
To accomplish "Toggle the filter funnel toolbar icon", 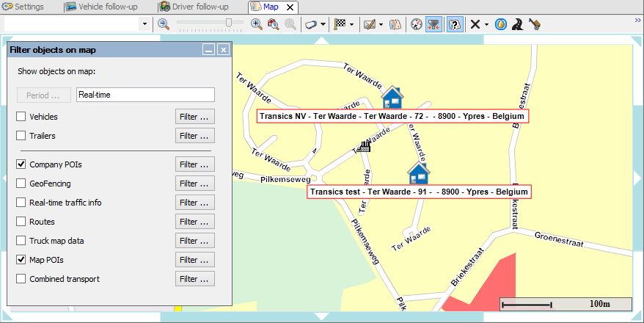I will click(434, 24).
